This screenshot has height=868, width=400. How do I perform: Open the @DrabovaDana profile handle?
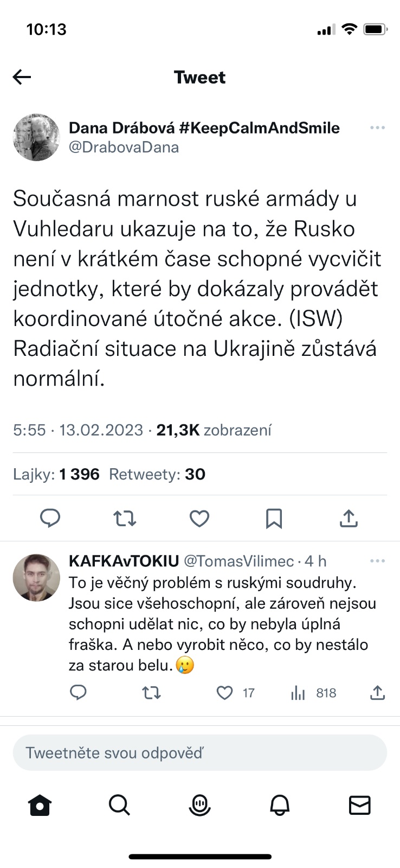(124, 147)
